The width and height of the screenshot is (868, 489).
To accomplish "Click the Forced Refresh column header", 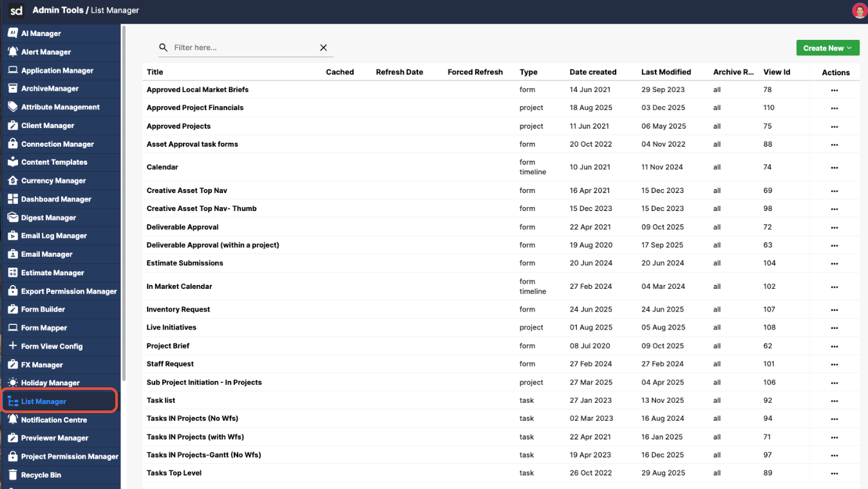I will coord(475,72).
